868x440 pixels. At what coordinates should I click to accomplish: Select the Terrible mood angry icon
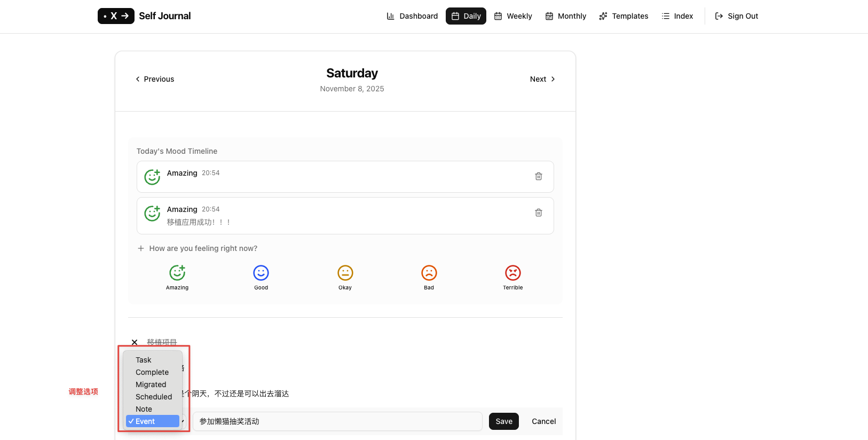coord(513,273)
